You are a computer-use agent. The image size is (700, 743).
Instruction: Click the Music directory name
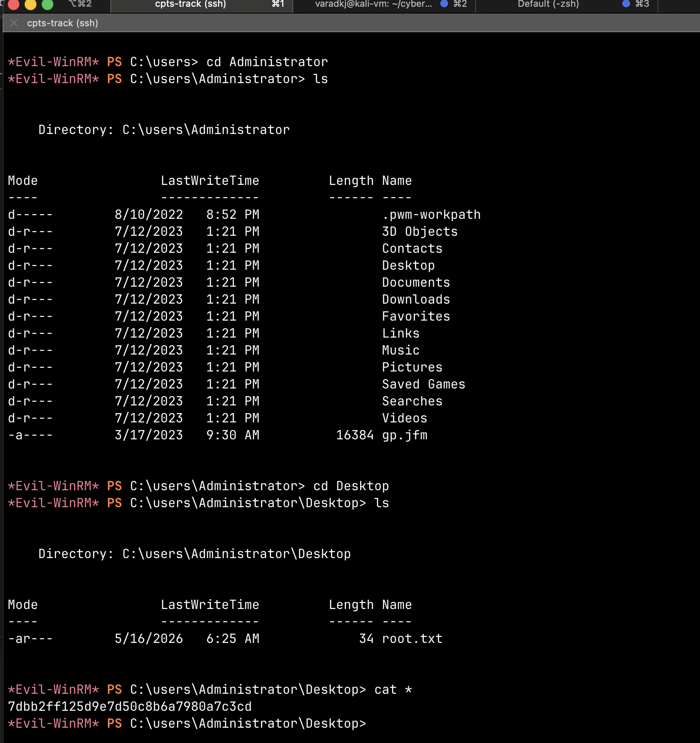401,350
